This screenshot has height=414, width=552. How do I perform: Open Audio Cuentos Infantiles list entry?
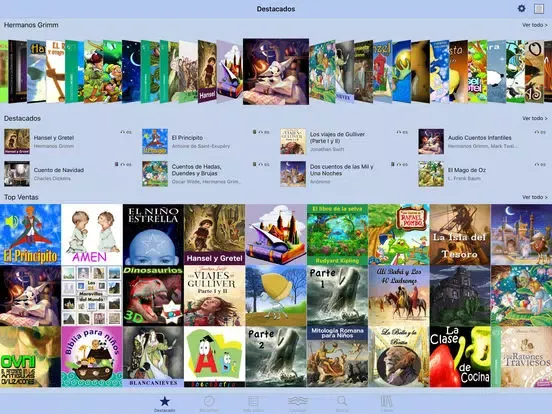click(x=482, y=142)
